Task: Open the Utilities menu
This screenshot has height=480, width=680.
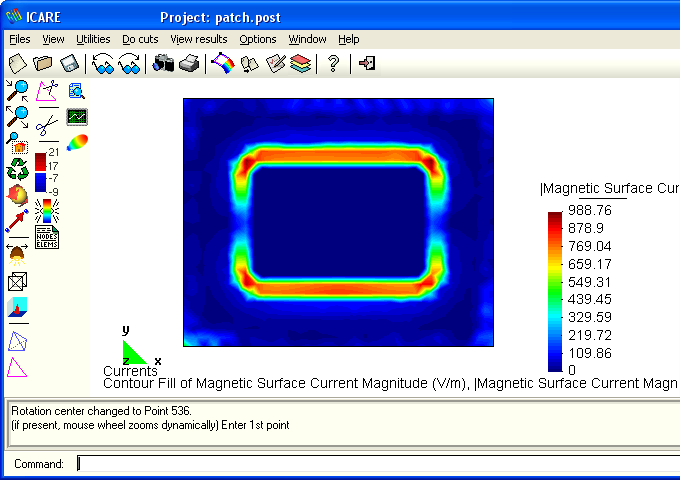Action: tap(93, 39)
